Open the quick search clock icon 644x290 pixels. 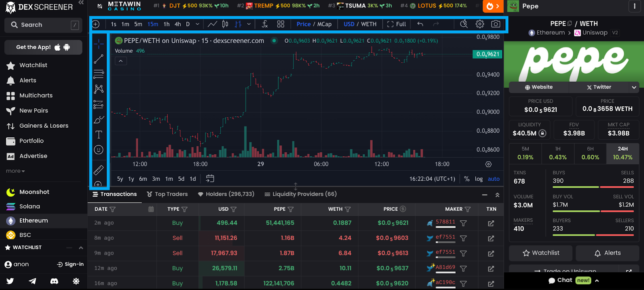[464, 24]
